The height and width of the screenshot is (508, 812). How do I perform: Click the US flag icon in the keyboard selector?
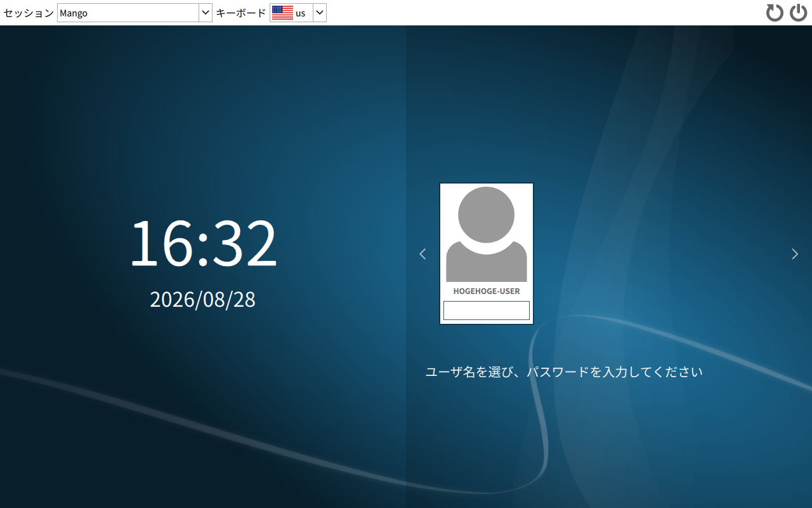pos(282,13)
